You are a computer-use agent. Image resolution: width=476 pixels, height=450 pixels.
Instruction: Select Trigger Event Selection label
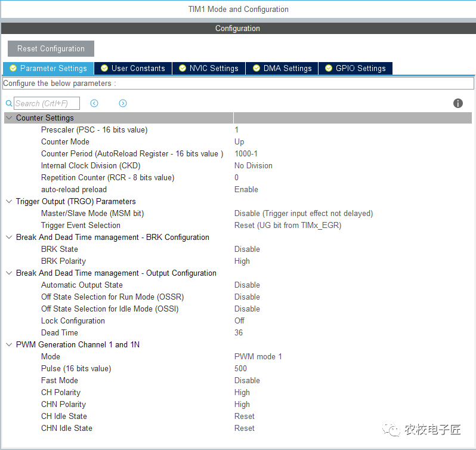click(81, 226)
